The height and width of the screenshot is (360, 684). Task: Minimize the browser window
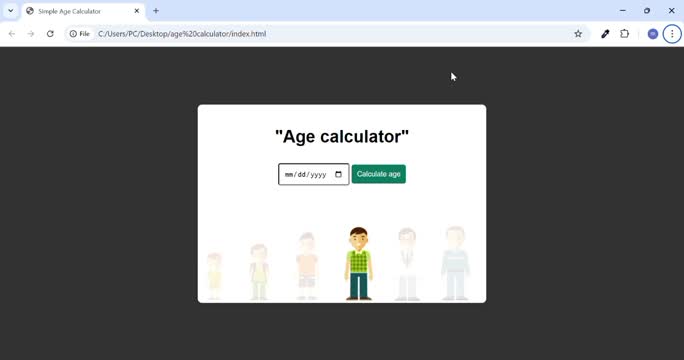tap(623, 10)
